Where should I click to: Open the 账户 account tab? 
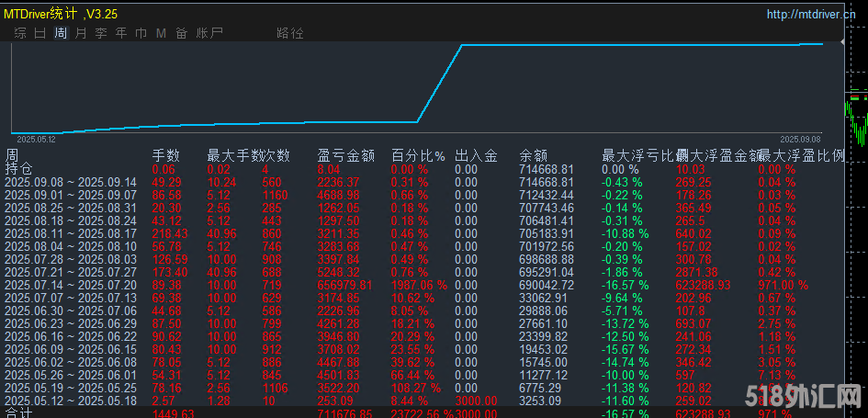tap(209, 33)
